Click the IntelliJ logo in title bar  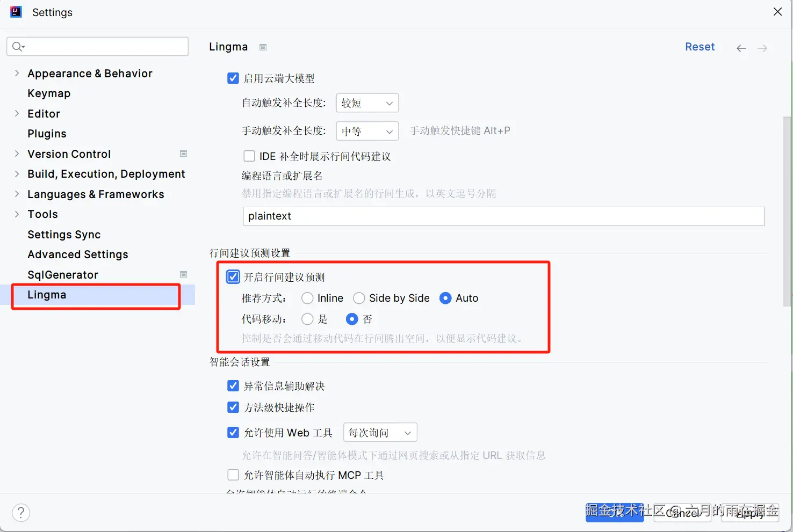(16, 12)
